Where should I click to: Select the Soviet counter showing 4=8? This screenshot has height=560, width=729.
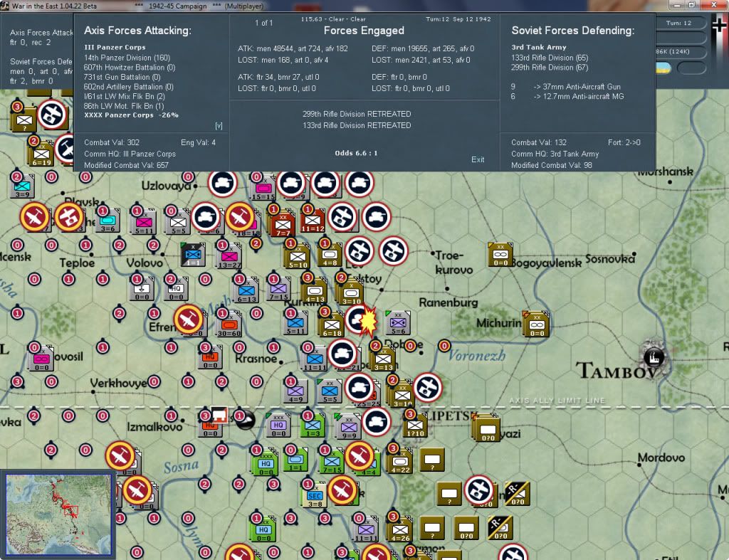330,254
